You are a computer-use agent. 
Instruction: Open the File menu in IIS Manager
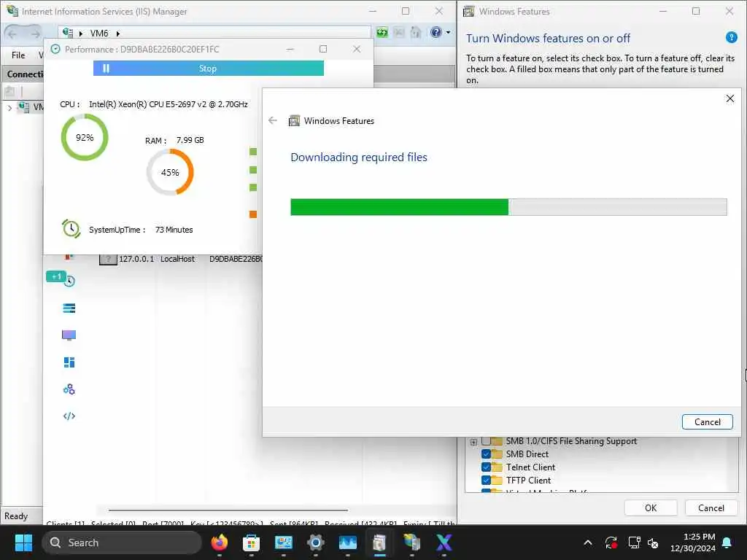pyautogui.click(x=18, y=55)
